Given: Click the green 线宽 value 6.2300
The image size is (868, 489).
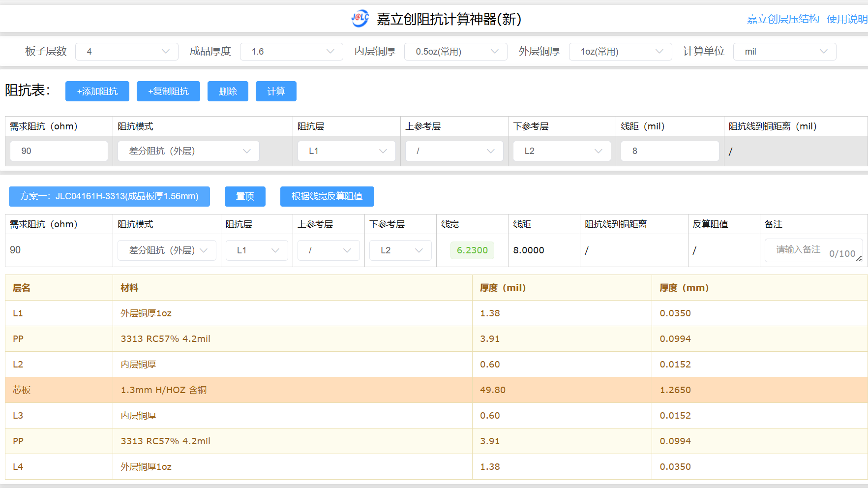Looking at the screenshot, I should (x=472, y=250).
